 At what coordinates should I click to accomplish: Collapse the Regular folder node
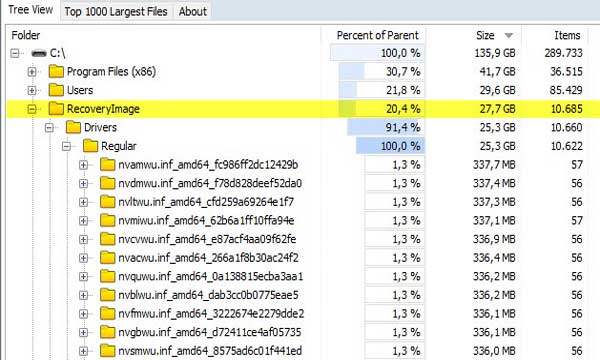click(x=67, y=146)
